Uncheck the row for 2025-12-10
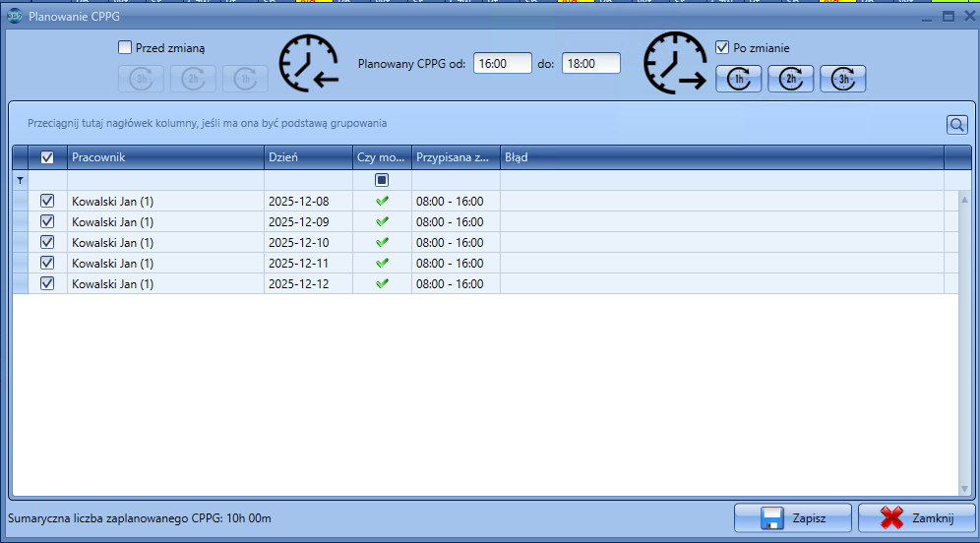980x543 pixels. (47, 242)
